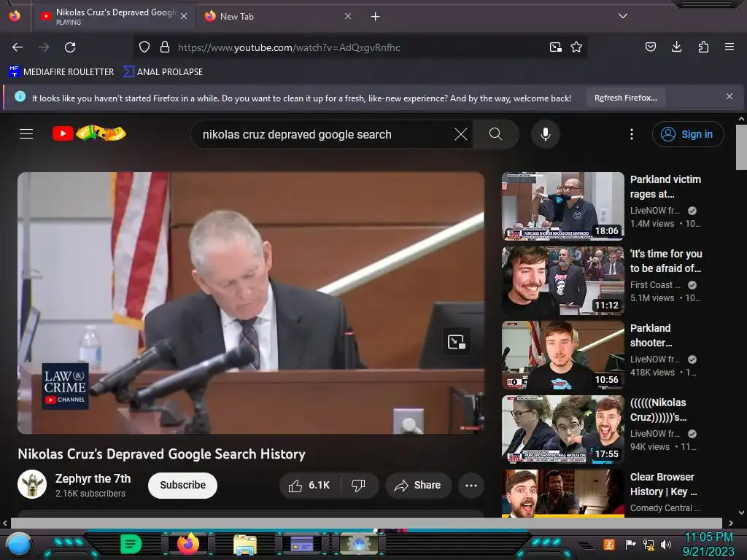
Task: Open the Firefox application hamburger menu
Action: [x=729, y=47]
